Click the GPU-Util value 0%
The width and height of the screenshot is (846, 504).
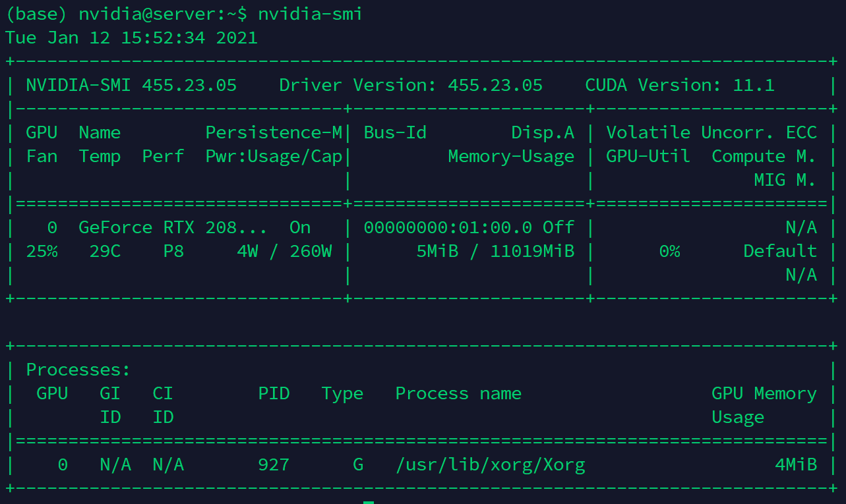(x=669, y=251)
